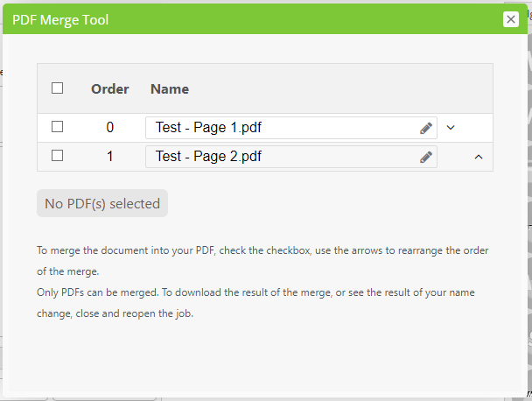Close the PDF Merge Tool dialog
This screenshot has width=532, height=401.
tap(511, 19)
